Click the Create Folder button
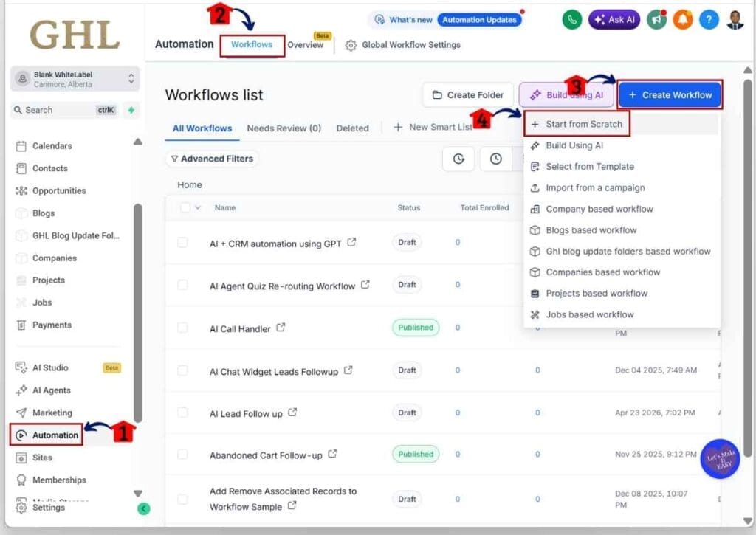This screenshot has width=756, height=535. [x=468, y=95]
